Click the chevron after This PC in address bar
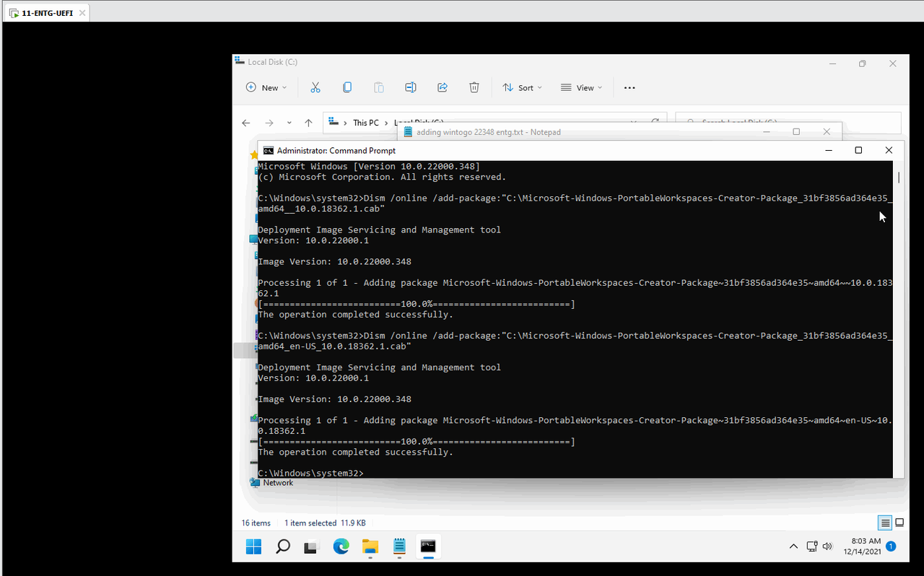Image resolution: width=924 pixels, height=576 pixels. point(386,123)
